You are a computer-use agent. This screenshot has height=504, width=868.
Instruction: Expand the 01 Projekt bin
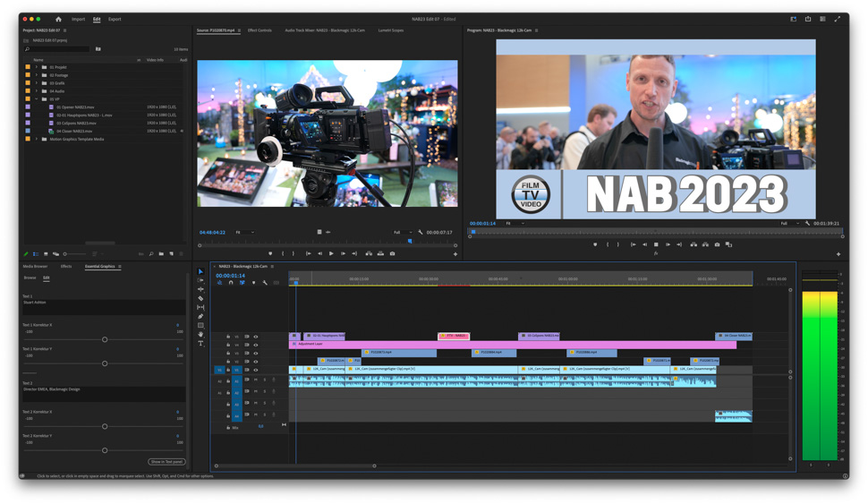tap(37, 67)
